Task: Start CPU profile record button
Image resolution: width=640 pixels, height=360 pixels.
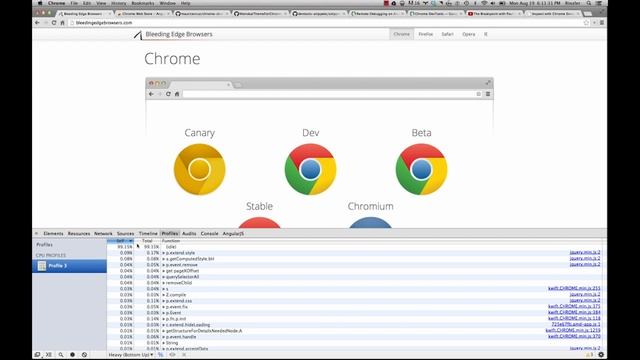Action: [x=73, y=355]
